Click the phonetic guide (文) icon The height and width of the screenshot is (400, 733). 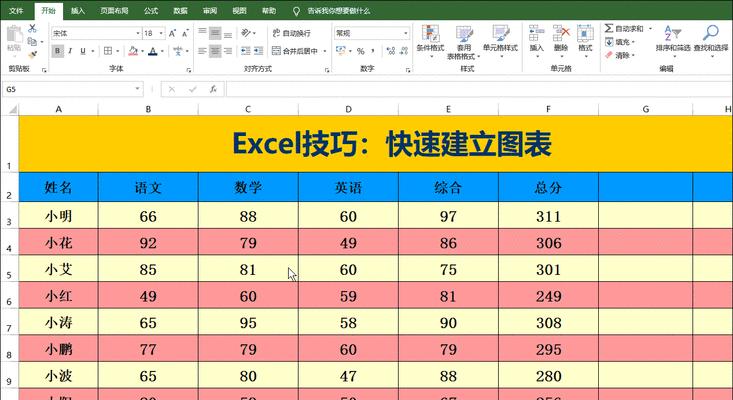click(178, 51)
